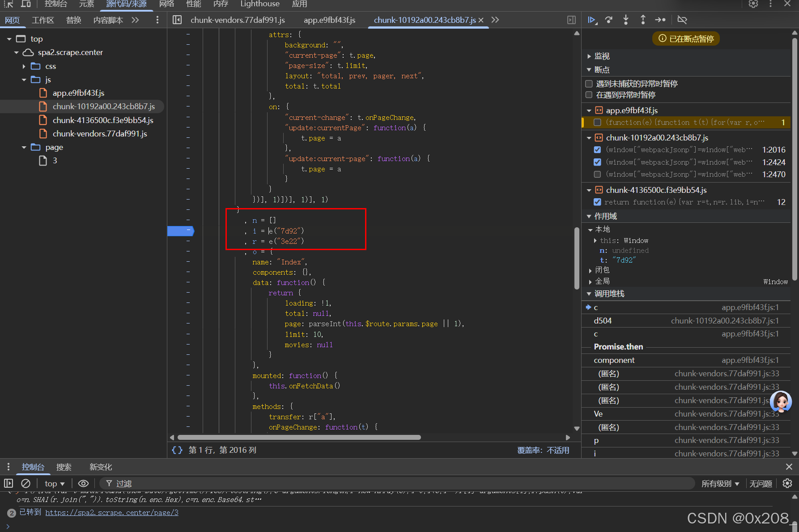Open the navigator three-dot options menu
The height and width of the screenshot is (532, 799).
[157, 20]
